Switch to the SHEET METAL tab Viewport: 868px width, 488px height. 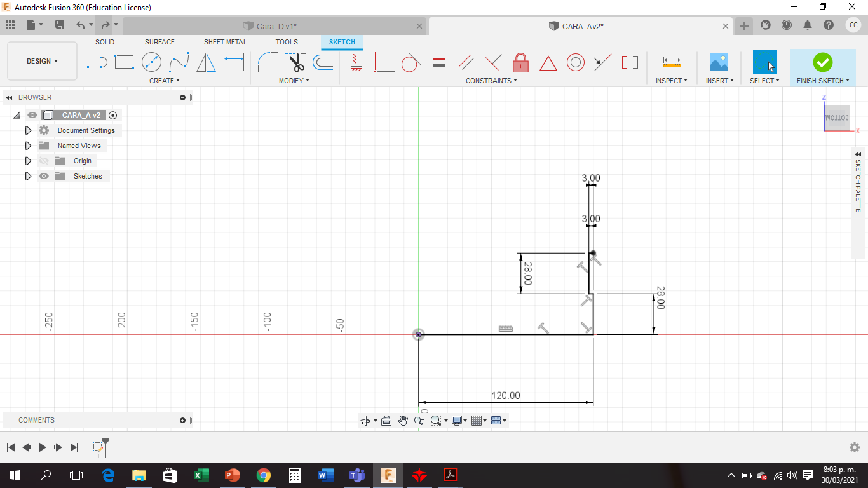(226, 42)
